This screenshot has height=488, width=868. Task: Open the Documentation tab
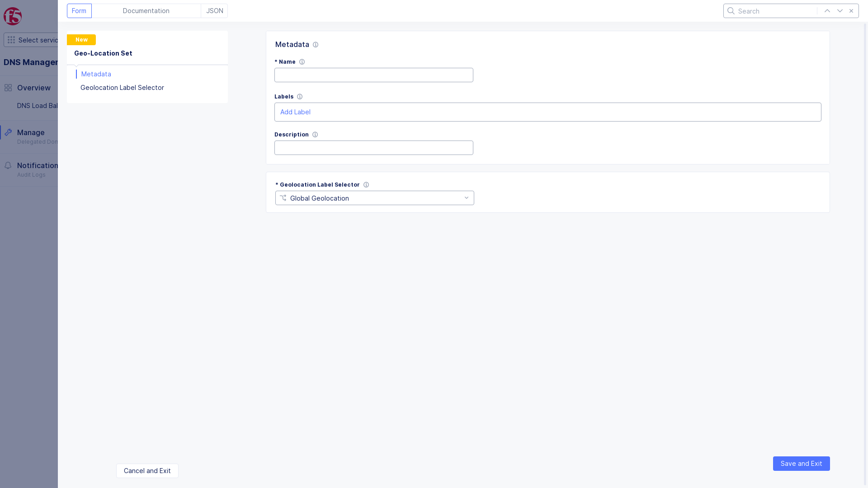coord(146,10)
